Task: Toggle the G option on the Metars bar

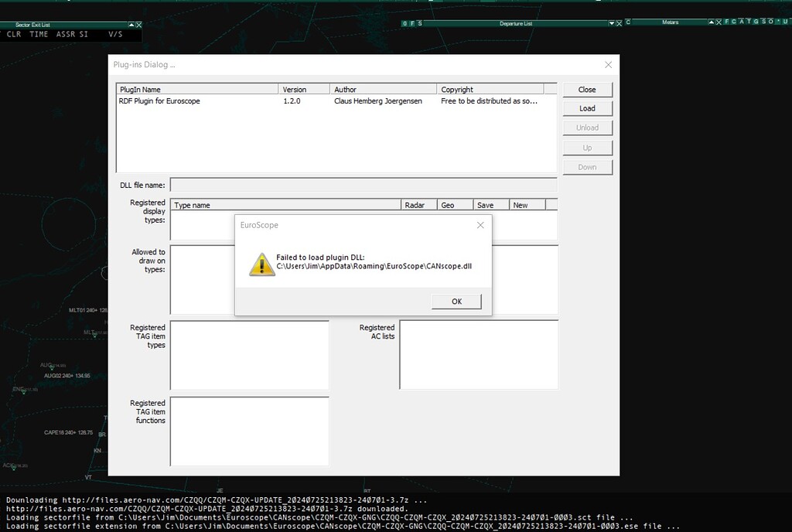Action: click(756, 22)
